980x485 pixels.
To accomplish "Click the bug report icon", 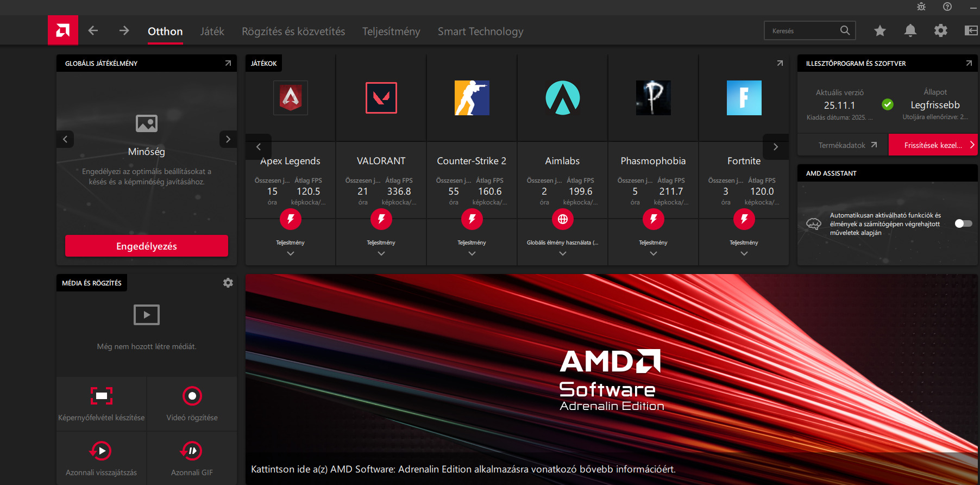I will click(921, 7).
